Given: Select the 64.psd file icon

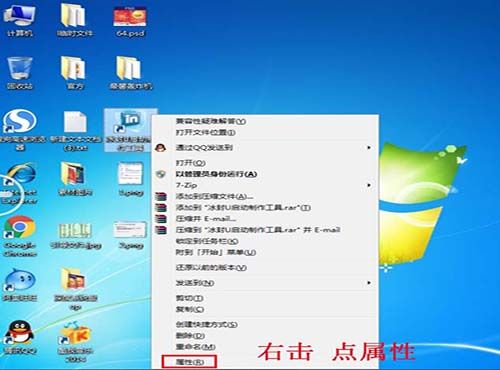Looking at the screenshot, I should (x=130, y=20).
